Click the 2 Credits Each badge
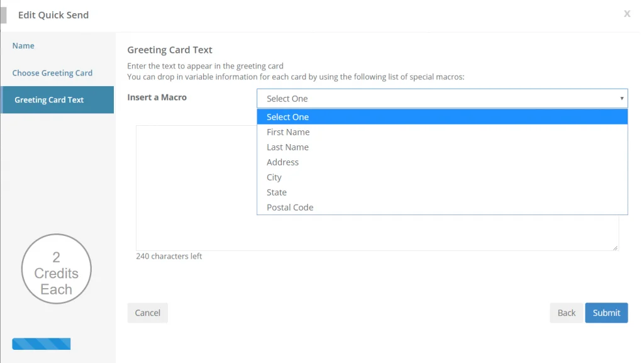644x363 pixels. [56, 269]
